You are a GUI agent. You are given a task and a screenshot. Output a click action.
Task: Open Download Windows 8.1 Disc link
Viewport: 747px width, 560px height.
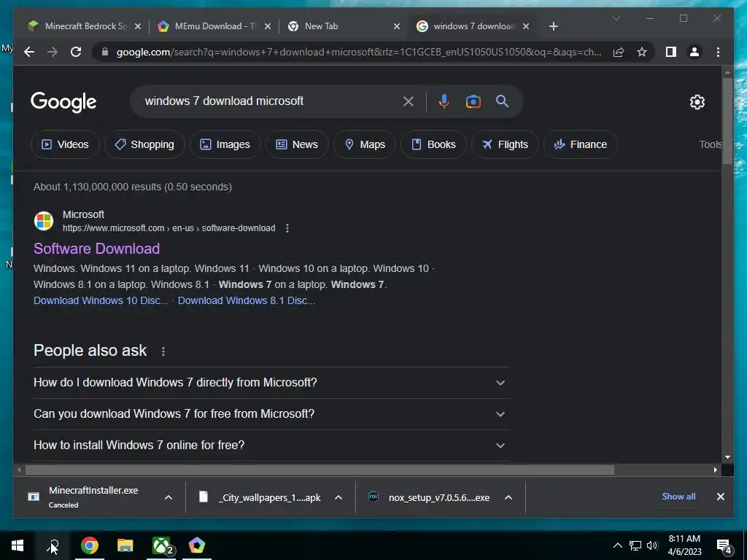tap(247, 300)
